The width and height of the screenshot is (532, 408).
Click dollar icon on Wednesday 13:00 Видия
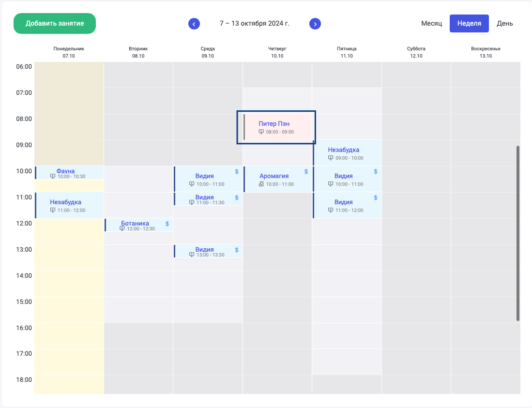(237, 250)
